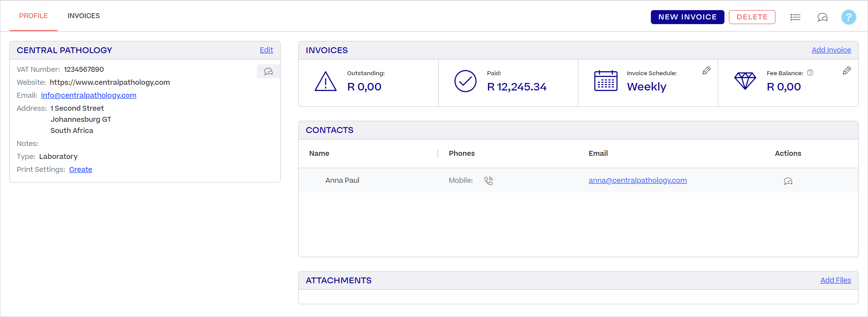Create a New Invoice

pyautogui.click(x=687, y=17)
